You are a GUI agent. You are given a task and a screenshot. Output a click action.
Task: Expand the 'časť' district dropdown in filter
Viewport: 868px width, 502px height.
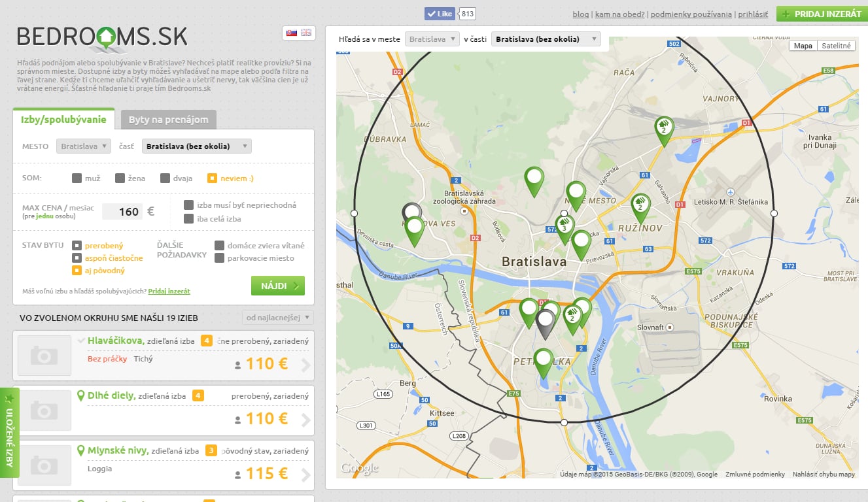point(196,146)
